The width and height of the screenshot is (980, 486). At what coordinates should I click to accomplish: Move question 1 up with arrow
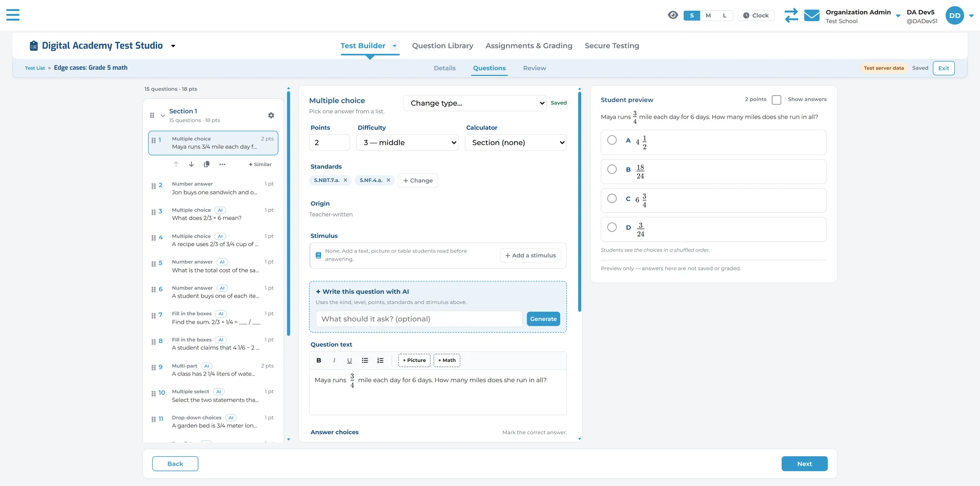pos(176,164)
